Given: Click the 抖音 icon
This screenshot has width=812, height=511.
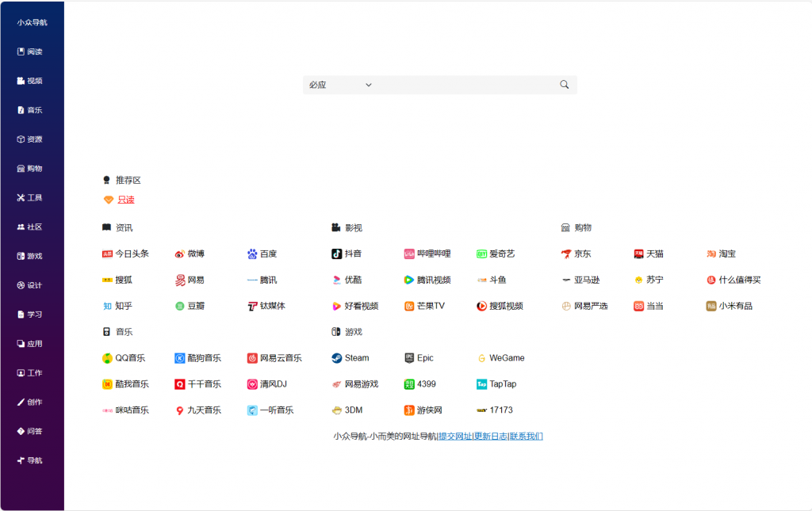Looking at the screenshot, I should [336, 254].
